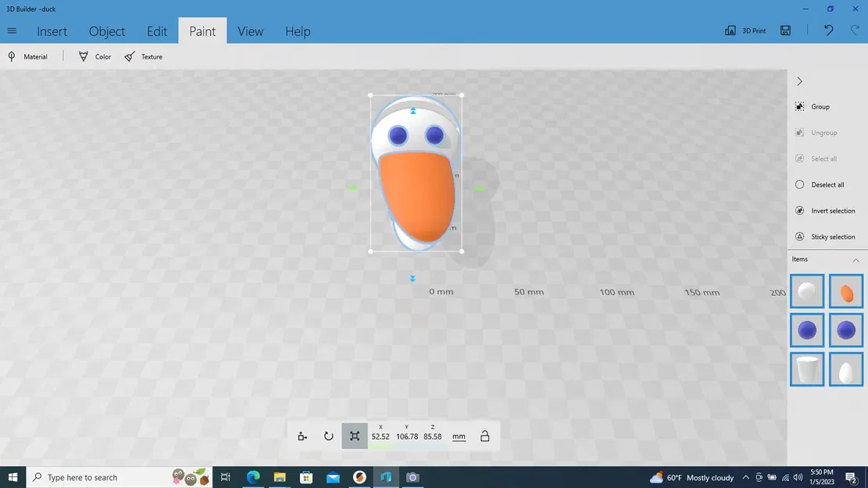Switch to the Insert tab
Viewport: 868px width, 488px height.
(x=52, y=31)
